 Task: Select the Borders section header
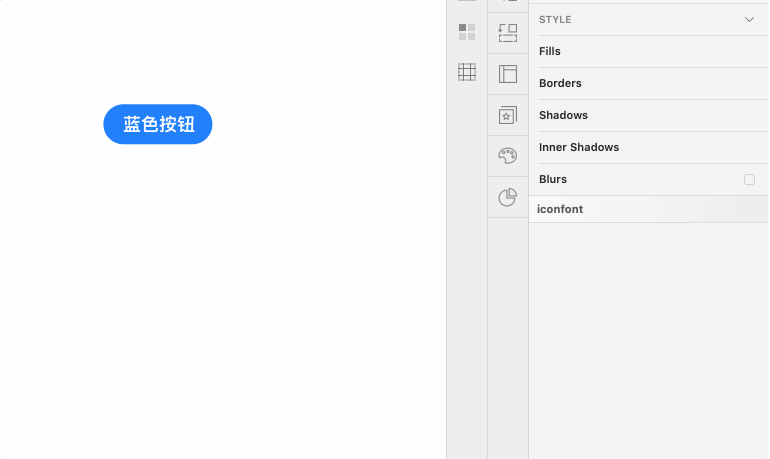pyautogui.click(x=560, y=83)
